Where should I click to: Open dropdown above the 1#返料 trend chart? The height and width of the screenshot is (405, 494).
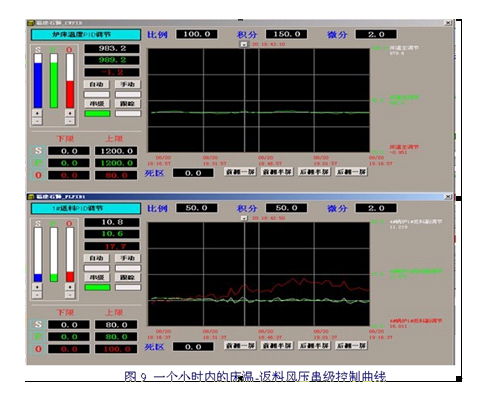(x=244, y=218)
